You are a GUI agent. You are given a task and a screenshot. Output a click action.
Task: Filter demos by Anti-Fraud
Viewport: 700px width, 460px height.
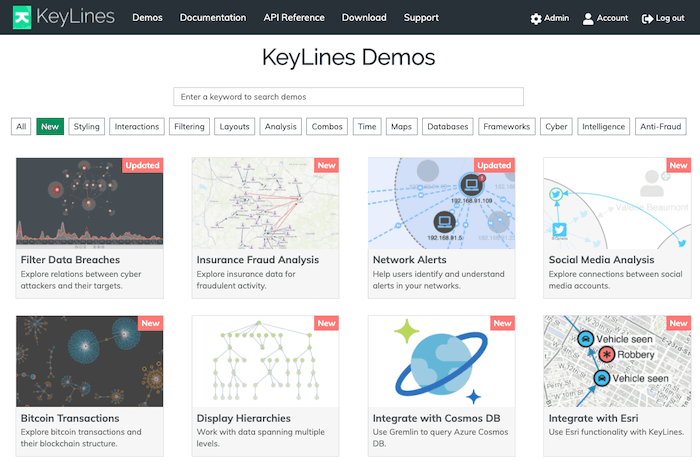point(661,126)
